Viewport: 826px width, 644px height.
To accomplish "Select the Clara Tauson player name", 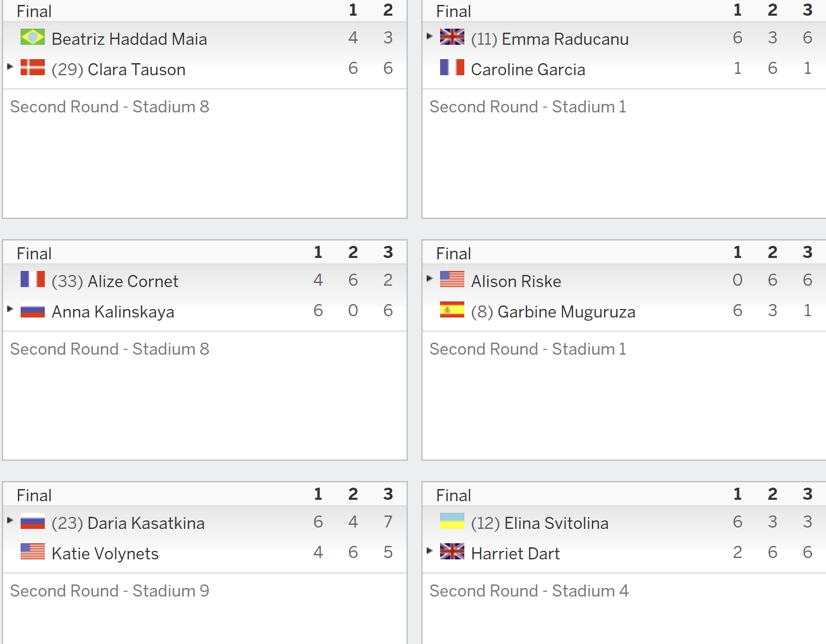I will pyautogui.click(x=136, y=69).
